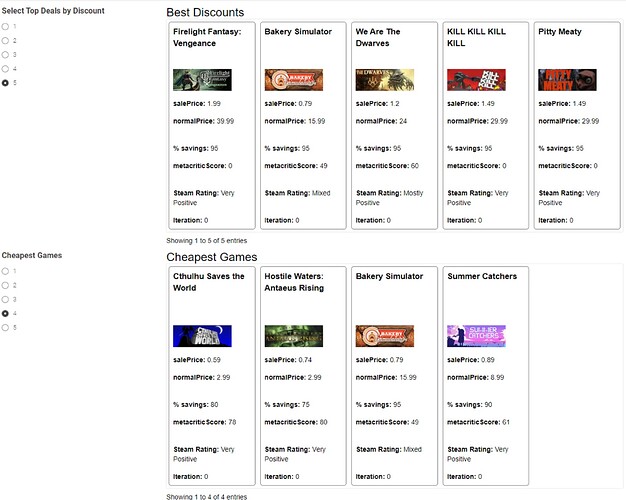Select option 1 under Top Deals by Discount
This screenshot has width=626, height=500.
[x=5, y=26]
